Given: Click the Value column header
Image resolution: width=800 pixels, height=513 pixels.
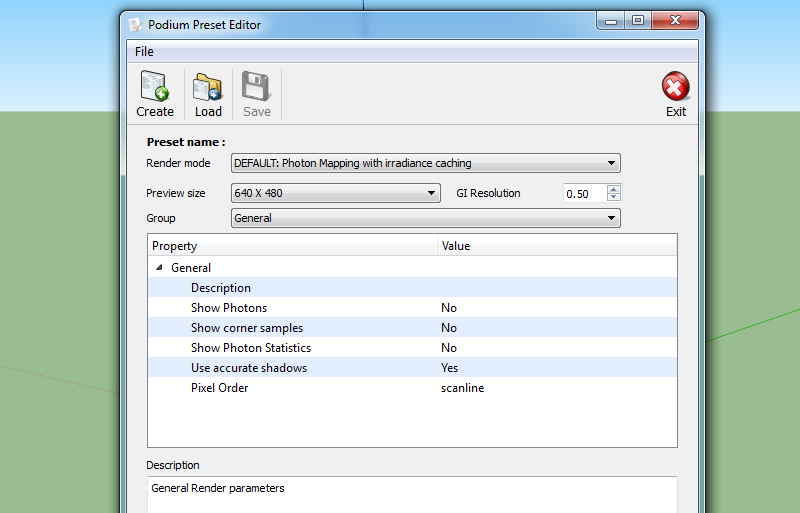Looking at the screenshot, I should (x=557, y=246).
